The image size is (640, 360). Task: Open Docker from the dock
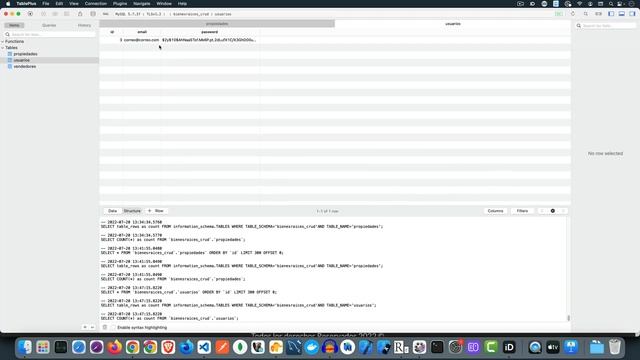[x=312, y=347]
